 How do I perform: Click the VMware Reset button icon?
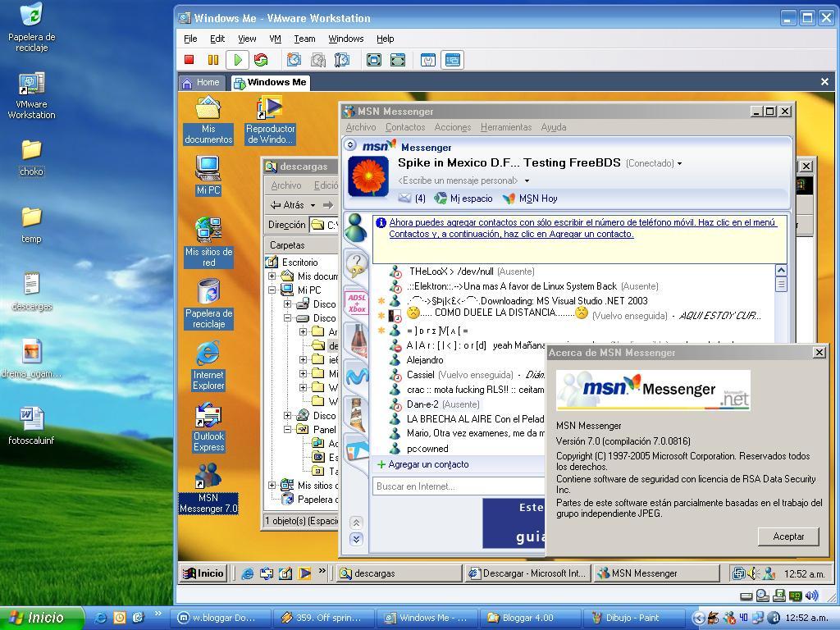pyautogui.click(x=261, y=60)
